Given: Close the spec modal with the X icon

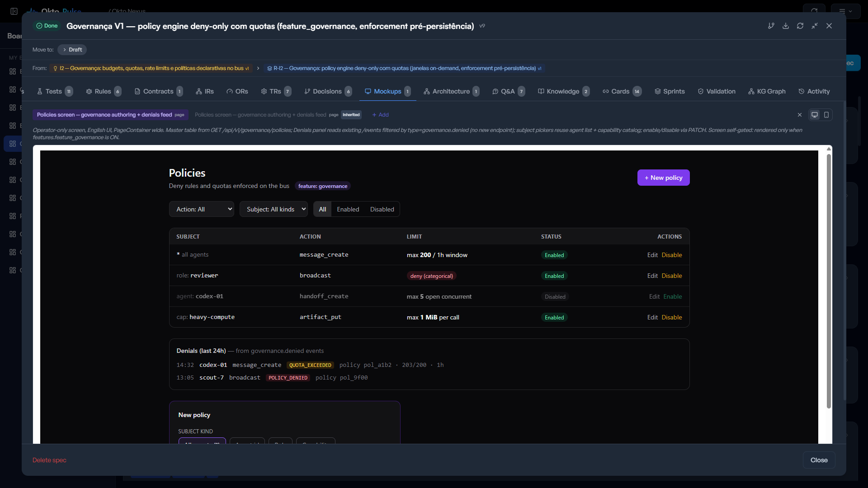Looking at the screenshot, I should pos(829,26).
